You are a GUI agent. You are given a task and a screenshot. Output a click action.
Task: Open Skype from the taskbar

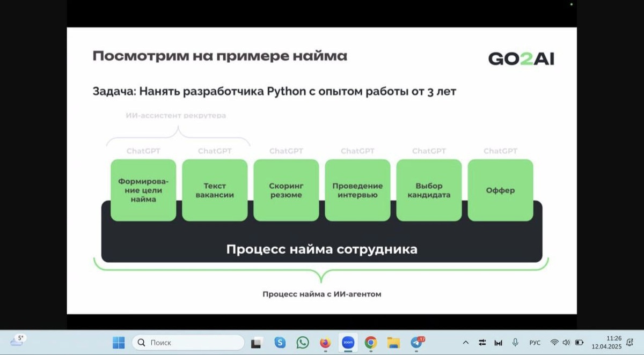[x=280, y=342]
